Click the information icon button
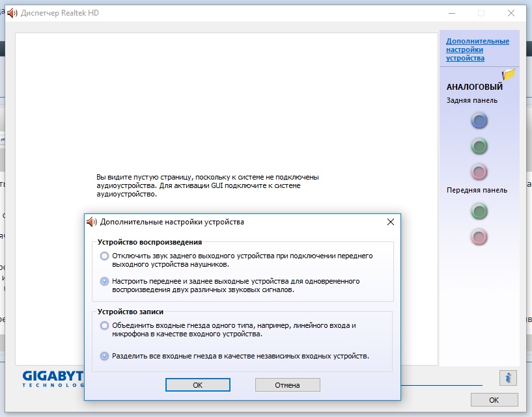Viewport: 532px width, 417px height. [x=508, y=377]
